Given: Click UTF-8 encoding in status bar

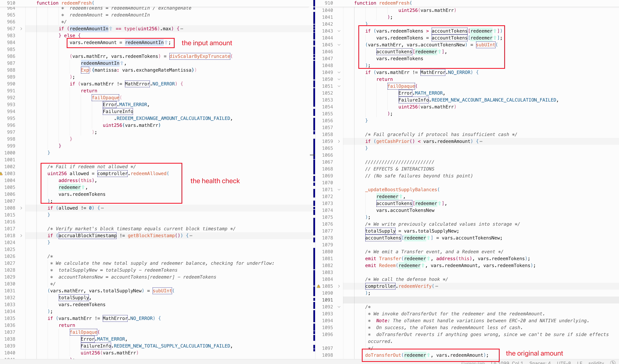Looking at the screenshot, I should [564, 362].
